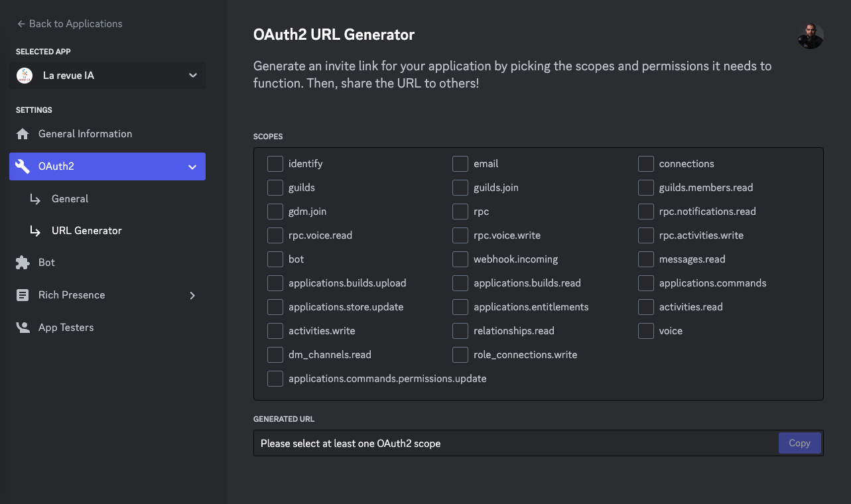The height and width of the screenshot is (504, 851).
Task: Open the user profile avatar top right
Action: point(811,35)
